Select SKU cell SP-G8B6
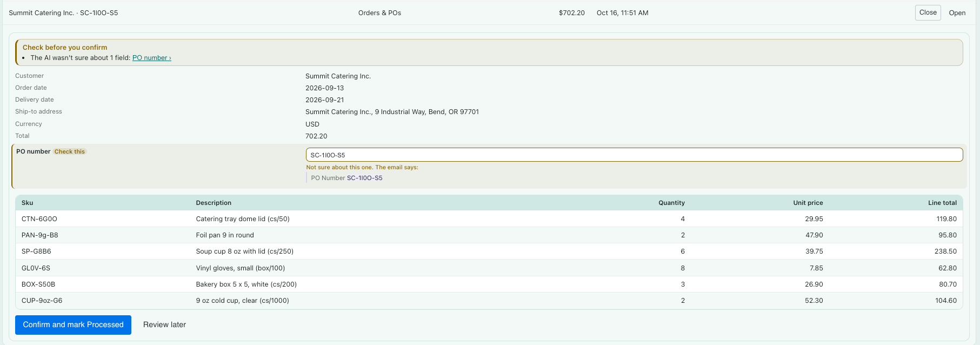This screenshot has width=980, height=345. click(x=36, y=251)
